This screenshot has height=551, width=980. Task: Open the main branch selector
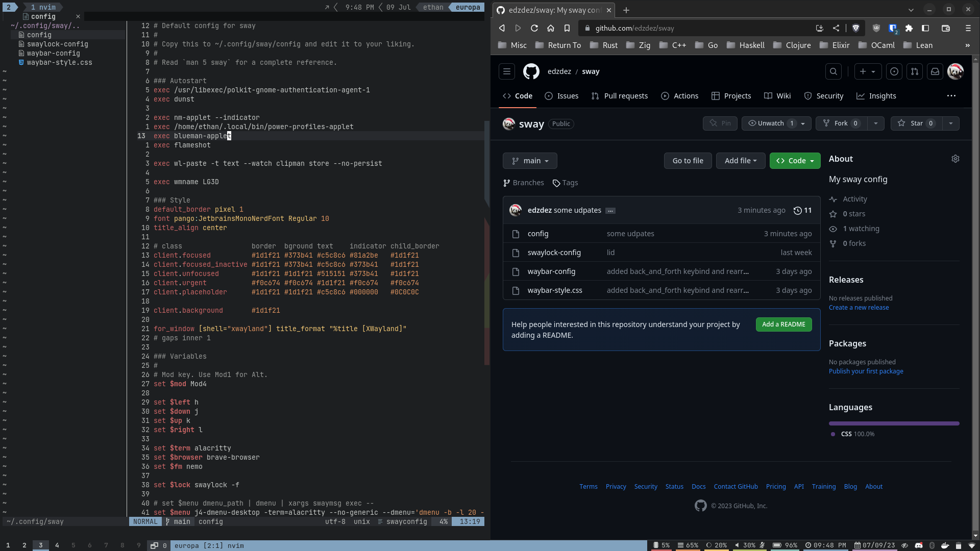coord(530,161)
